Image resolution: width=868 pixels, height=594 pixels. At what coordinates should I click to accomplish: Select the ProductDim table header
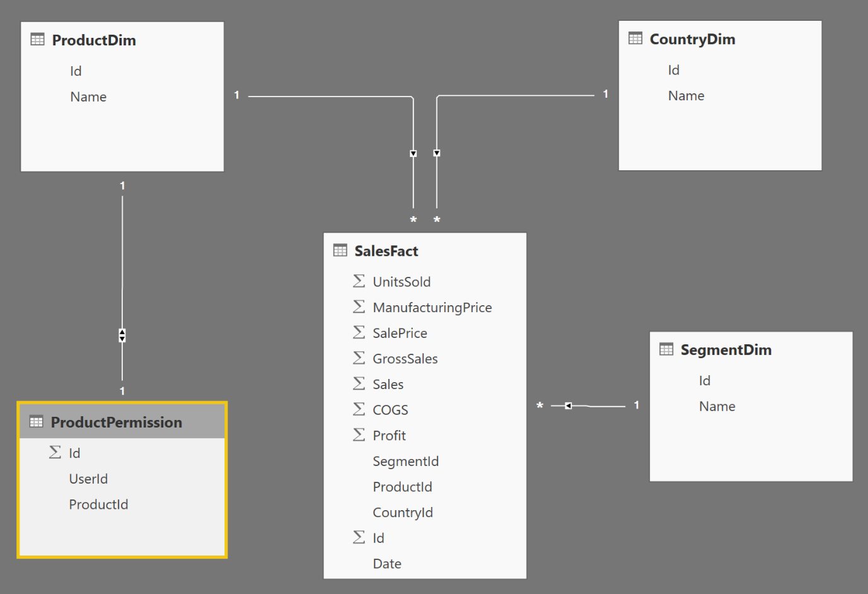[x=122, y=40]
